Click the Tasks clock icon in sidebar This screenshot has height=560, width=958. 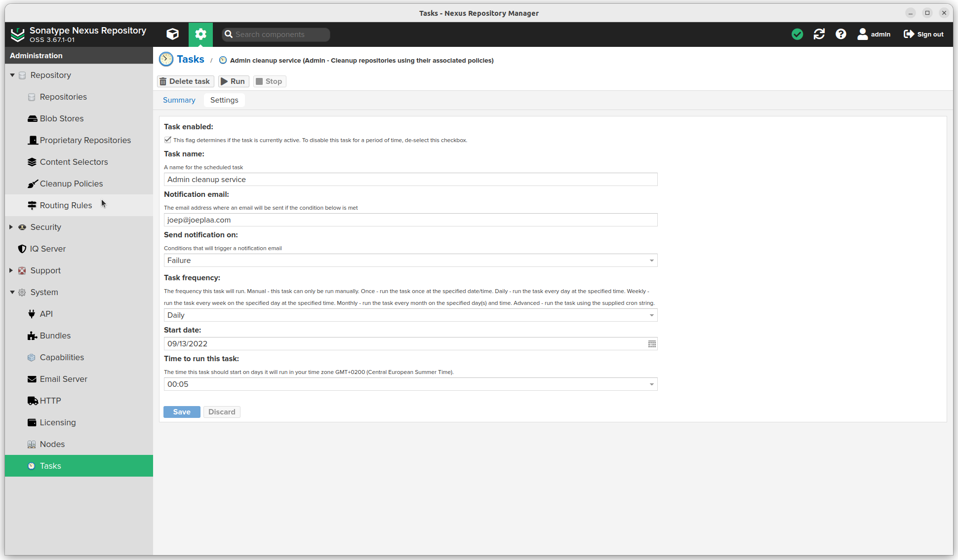point(32,466)
